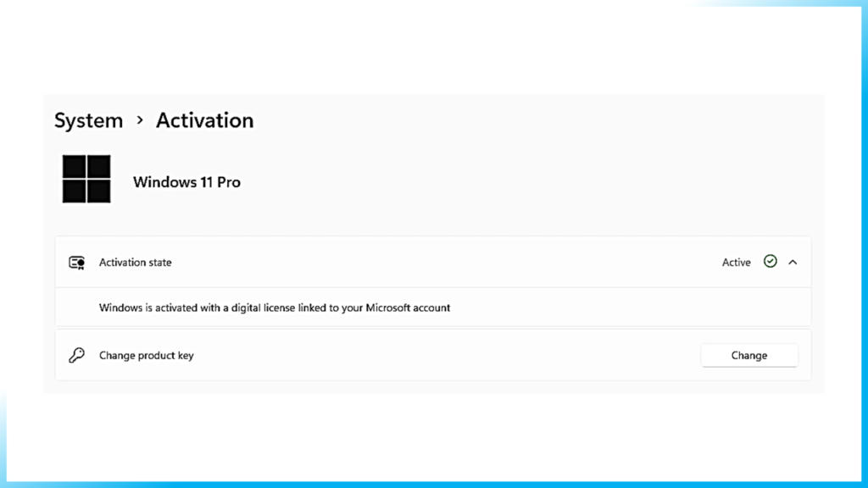Click the digital license description text
Image resolution: width=868 pixels, height=488 pixels.
pyautogui.click(x=275, y=308)
